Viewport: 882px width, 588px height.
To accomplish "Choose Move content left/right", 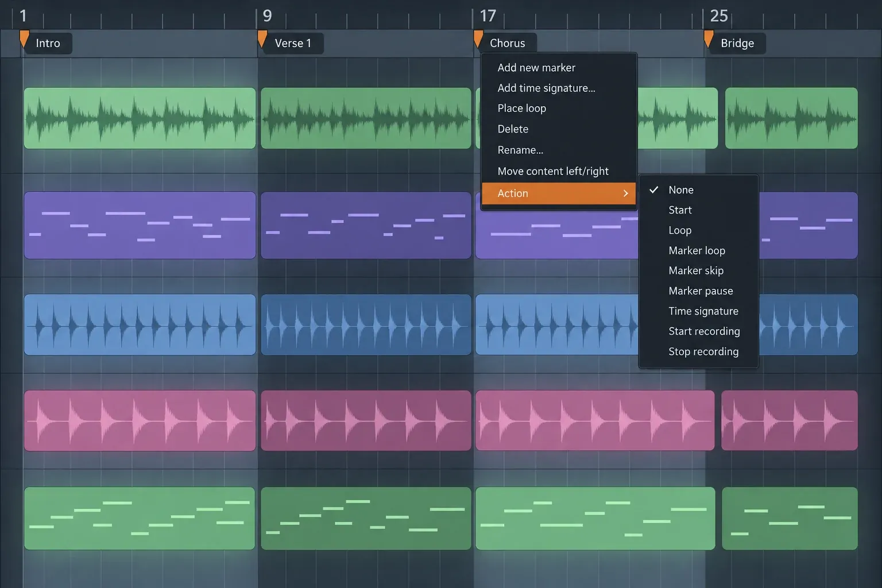I will tap(559, 171).
